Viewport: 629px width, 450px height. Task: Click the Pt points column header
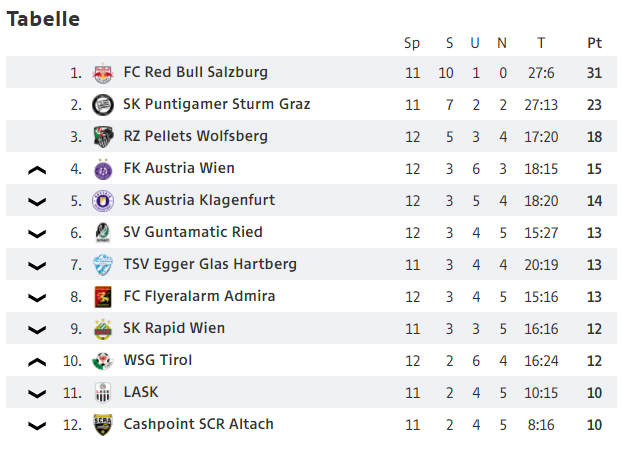coord(595,43)
